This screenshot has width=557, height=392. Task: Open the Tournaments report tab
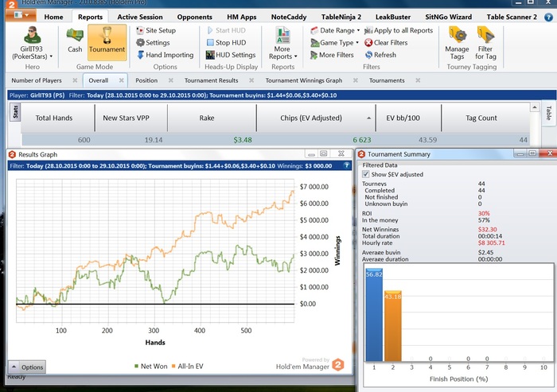point(387,80)
